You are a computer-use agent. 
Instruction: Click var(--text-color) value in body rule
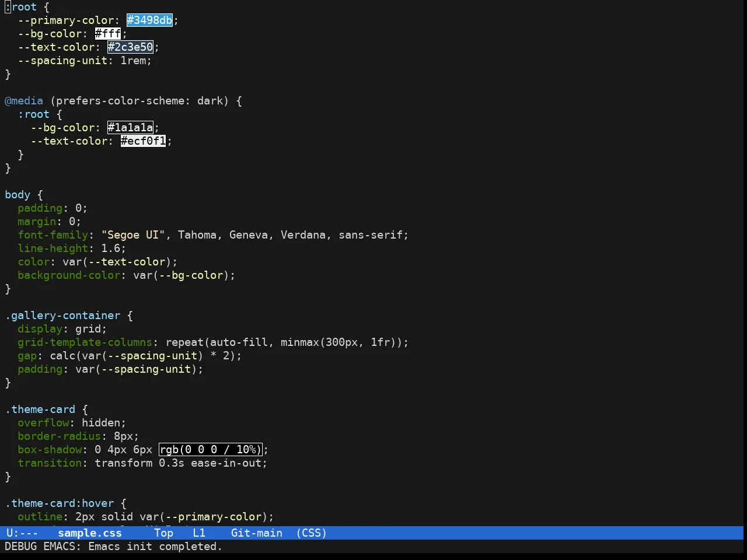click(117, 262)
